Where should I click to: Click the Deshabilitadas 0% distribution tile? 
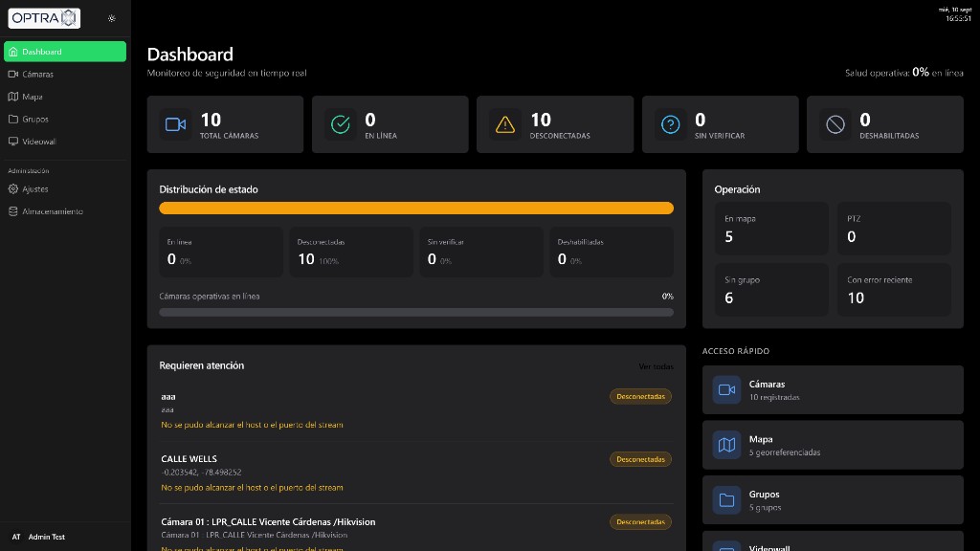click(x=612, y=252)
